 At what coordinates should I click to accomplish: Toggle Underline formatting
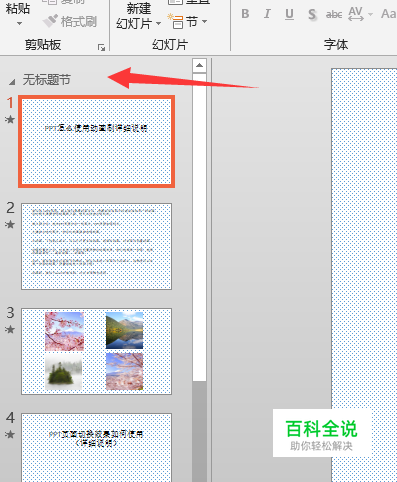[x=289, y=14]
